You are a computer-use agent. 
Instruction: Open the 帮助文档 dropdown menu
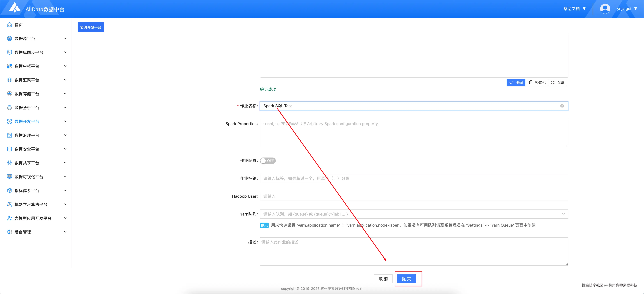[574, 9]
